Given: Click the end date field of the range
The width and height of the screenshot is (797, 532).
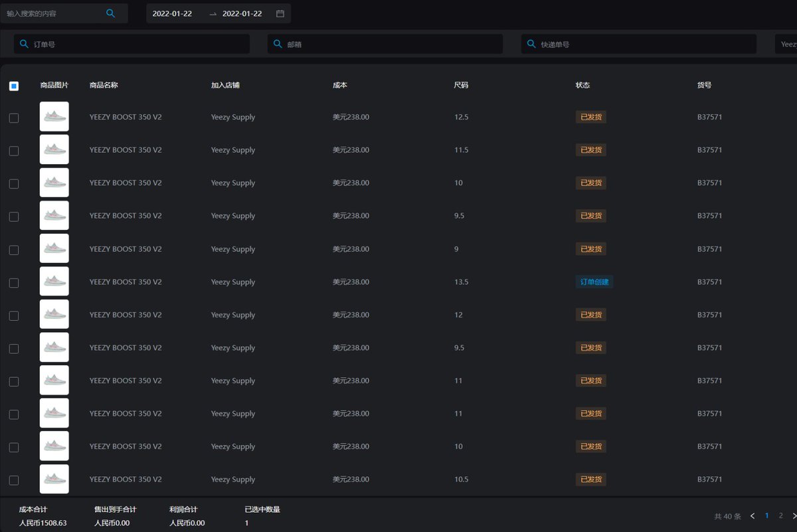Looking at the screenshot, I should [242, 13].
